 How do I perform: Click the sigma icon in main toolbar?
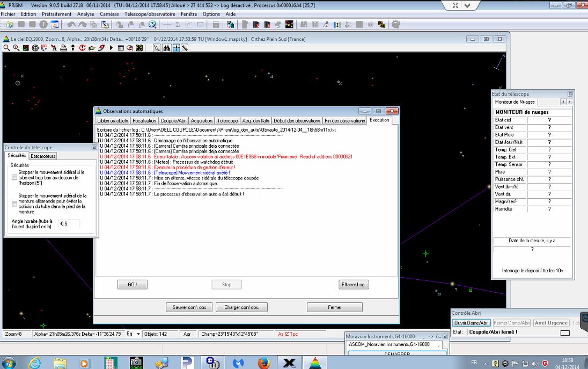(178, 25)
